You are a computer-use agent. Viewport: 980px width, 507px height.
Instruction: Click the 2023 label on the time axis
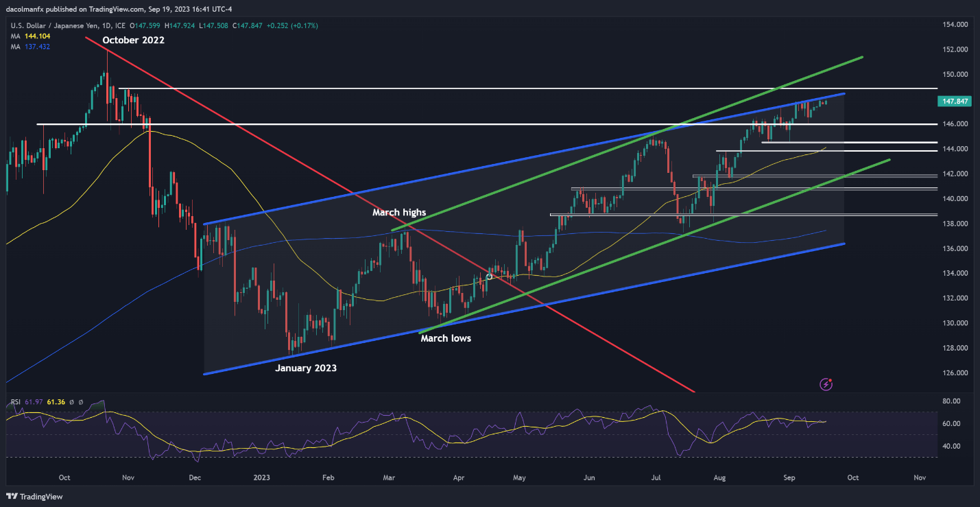pyautogui.click(x=262, y=477)
